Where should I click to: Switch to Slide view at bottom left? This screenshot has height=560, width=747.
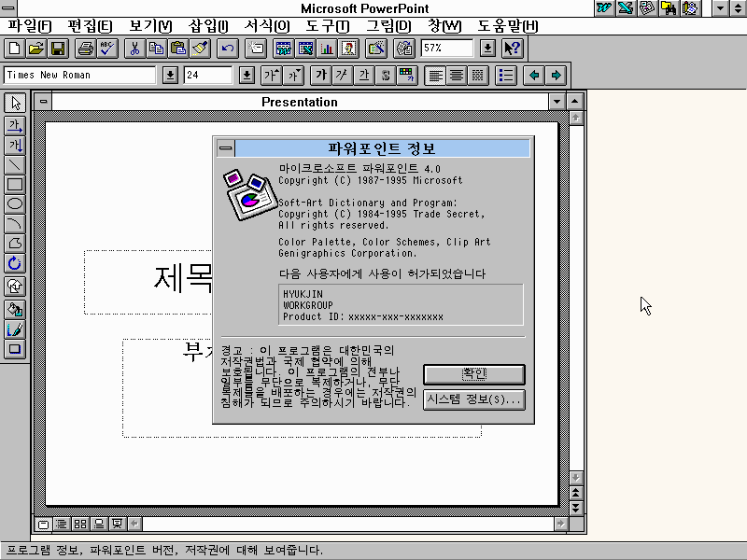[43, 525]
